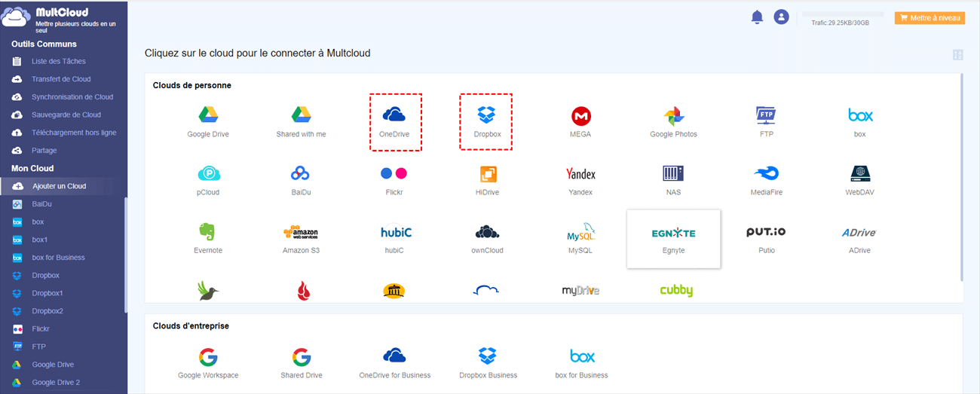Select Ajouter un Cloud in sidebar
The width and height of the screenshot is (980, 394).
pos(63,186)
